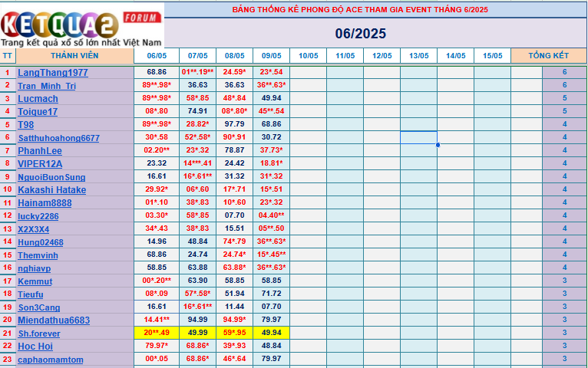Open the LangThang1977 member link
Image resolution: width=588 pixels, height=368 pixels.
pos(53,73)
